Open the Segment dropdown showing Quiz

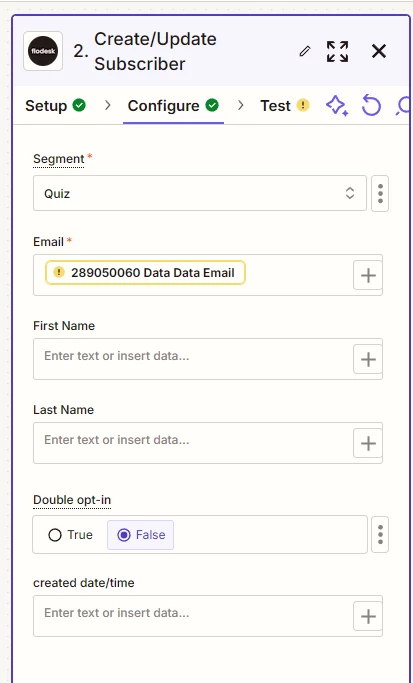(200, 193)
